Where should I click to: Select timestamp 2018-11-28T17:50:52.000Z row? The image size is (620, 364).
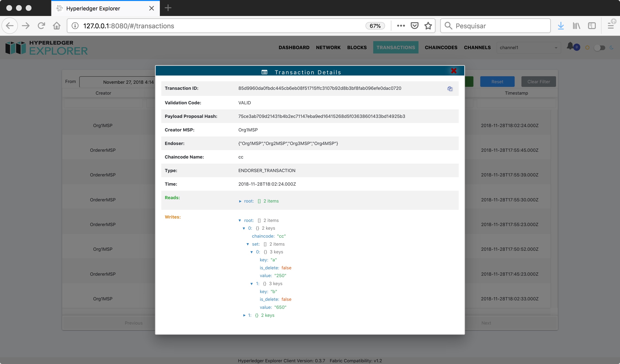pyautogui.click(x=510, y=249)
